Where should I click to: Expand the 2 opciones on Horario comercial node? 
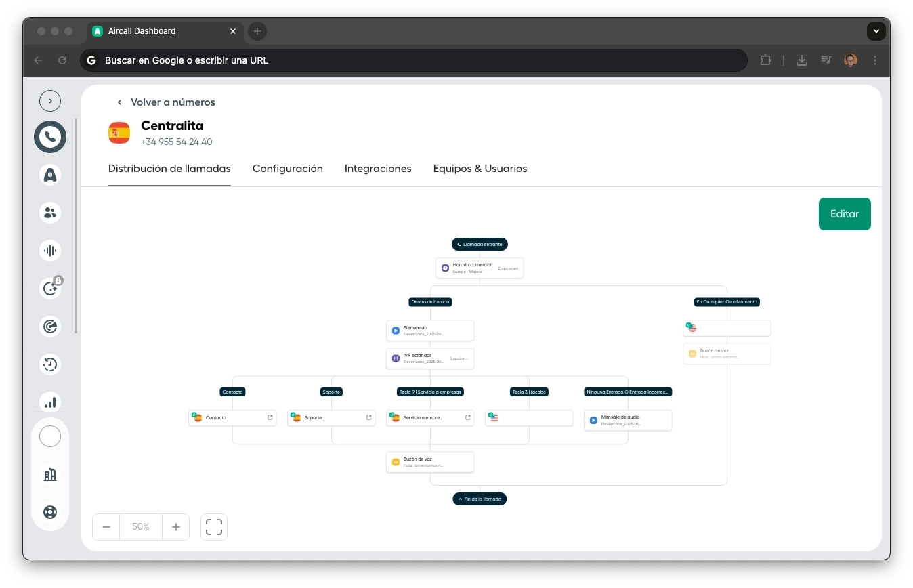tap(507, 268)
